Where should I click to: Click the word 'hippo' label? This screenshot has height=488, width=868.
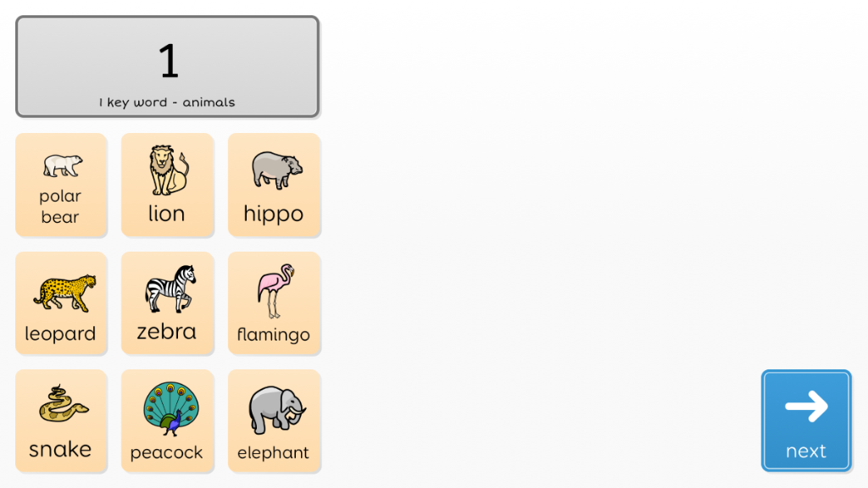(274, 215)
